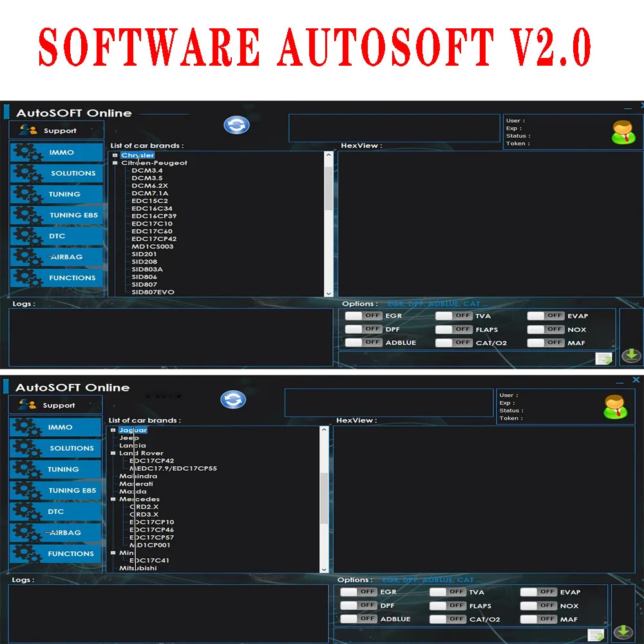Expand the Jaguar brand node
The image size is (644, 644).
pos(113,430)
